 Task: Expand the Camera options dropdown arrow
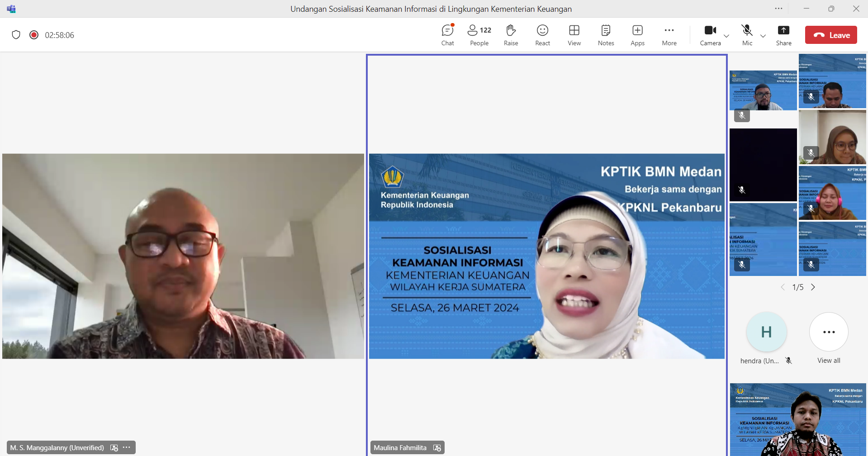(726, 36)
